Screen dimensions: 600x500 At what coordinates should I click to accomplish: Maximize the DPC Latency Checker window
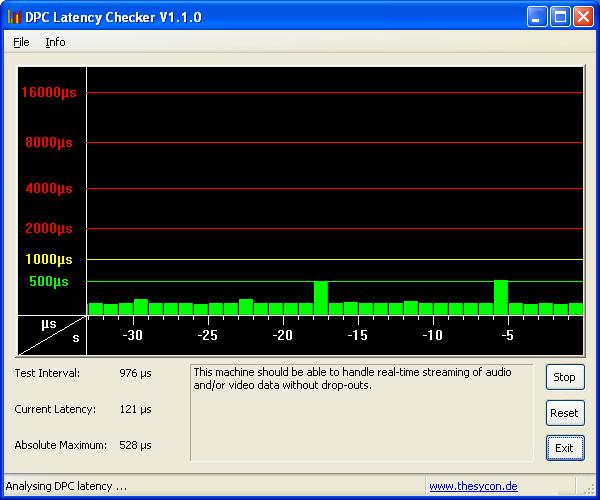[x=560, y=17]
